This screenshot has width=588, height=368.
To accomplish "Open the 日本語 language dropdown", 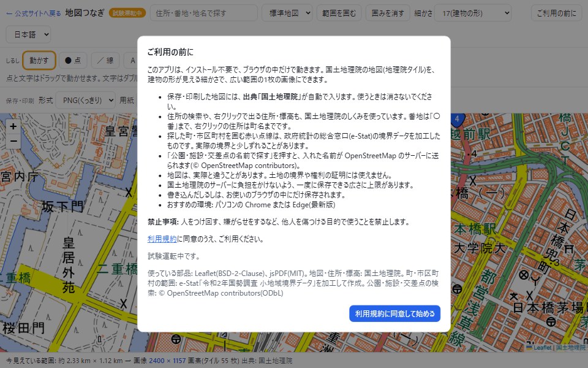I will 29,34.
